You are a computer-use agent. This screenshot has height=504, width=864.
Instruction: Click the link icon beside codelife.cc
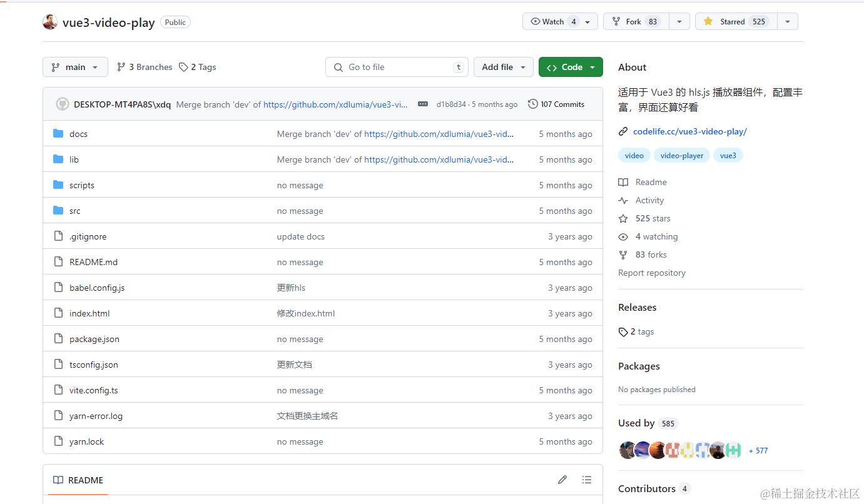coord(623,131)
